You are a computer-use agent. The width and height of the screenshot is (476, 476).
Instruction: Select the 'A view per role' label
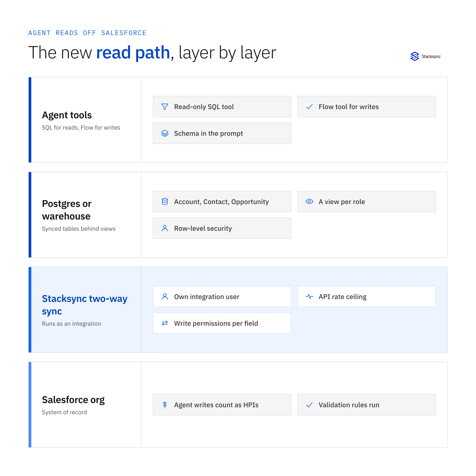[x=342, y=202]
